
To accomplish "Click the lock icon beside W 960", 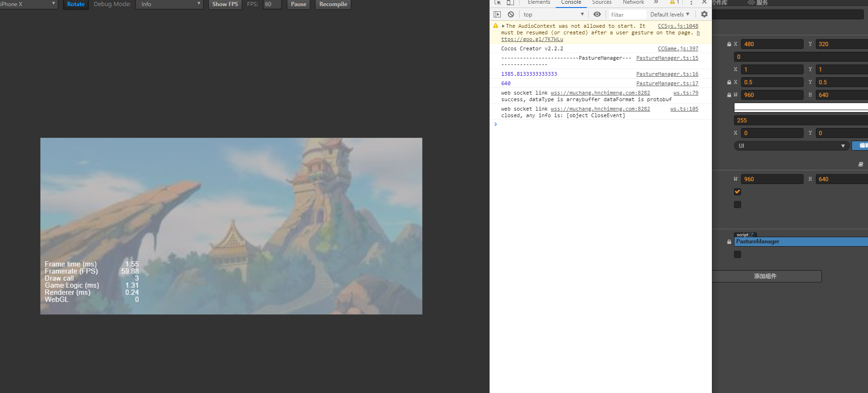I will 729,95.
